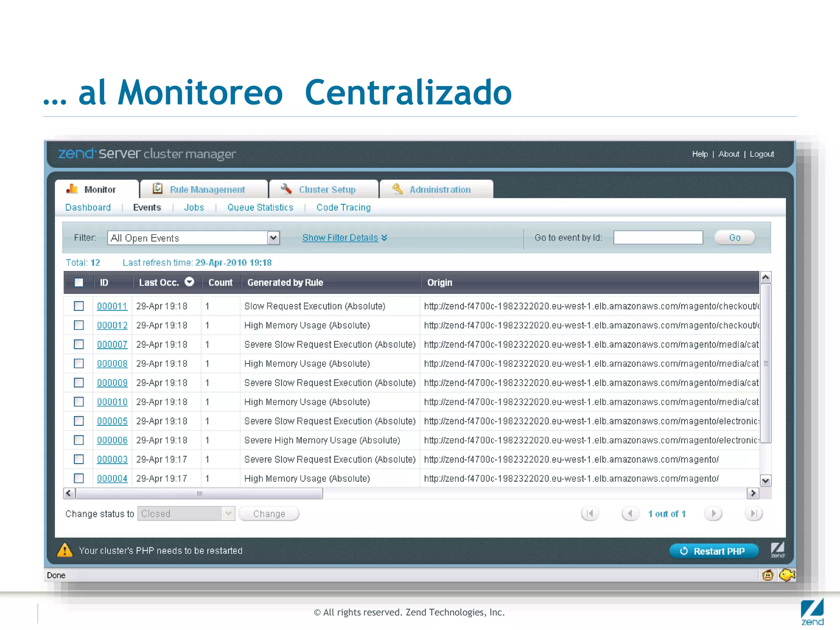
Task: Click horizontal scrollbar left arrow
Action: point(69,493)
